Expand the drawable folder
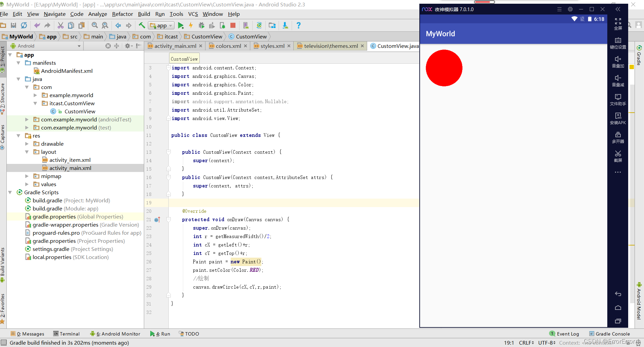Image resolution: width=644 pixels, height=347 pixels. point(27,144)
